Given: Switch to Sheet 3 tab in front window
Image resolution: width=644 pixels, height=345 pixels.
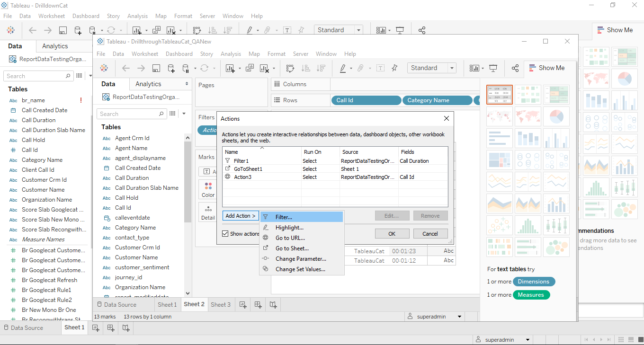Looking at the screenshot, I should pos(221,304).
